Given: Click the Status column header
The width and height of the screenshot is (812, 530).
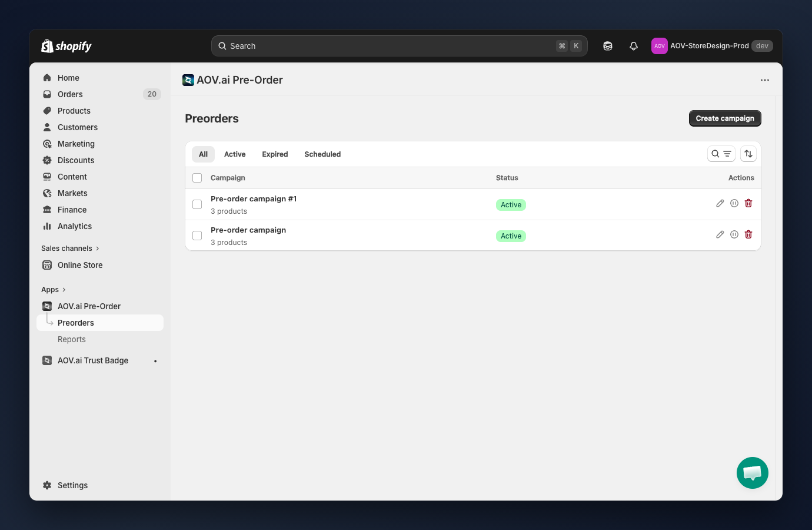Looking at the screenshot, I should pyautogui.click(x=507, y=178).
